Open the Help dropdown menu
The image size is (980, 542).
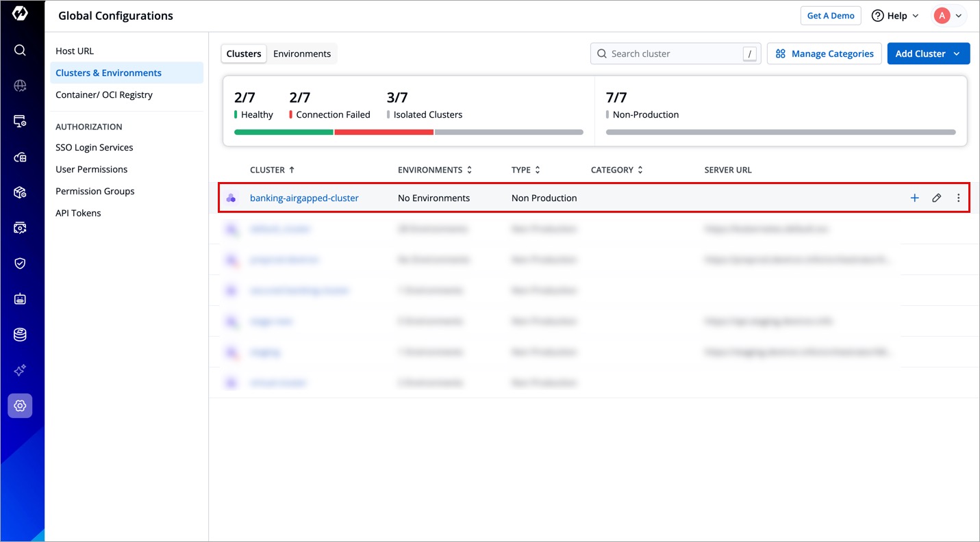[895, 16]
